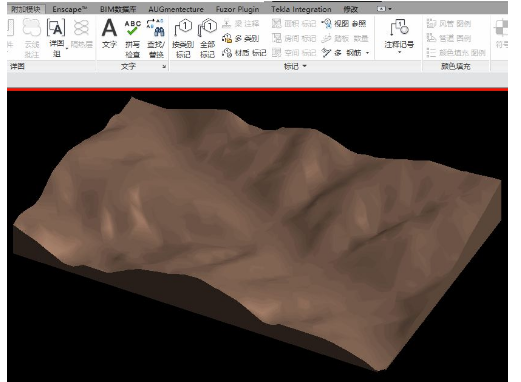Open the 多钢筋 multi-rebar dropdown arrow
Screen dimensions: 521x382
(368, 53)
